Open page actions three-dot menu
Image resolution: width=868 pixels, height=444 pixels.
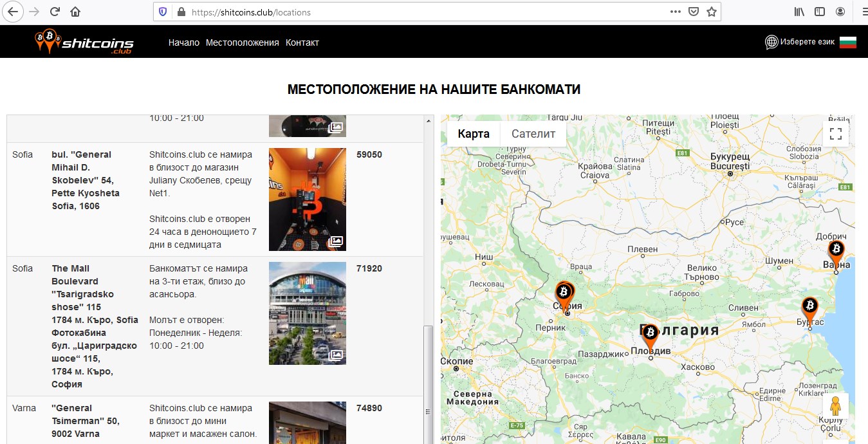click(675, 12)
